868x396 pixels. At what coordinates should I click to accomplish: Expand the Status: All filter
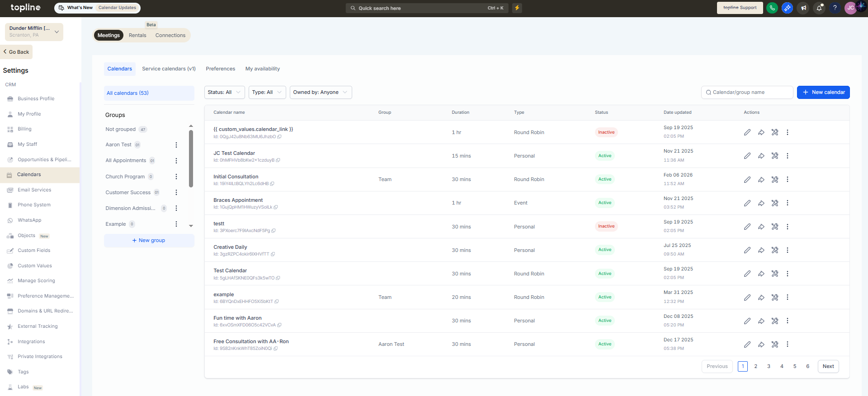pos(225,92)
